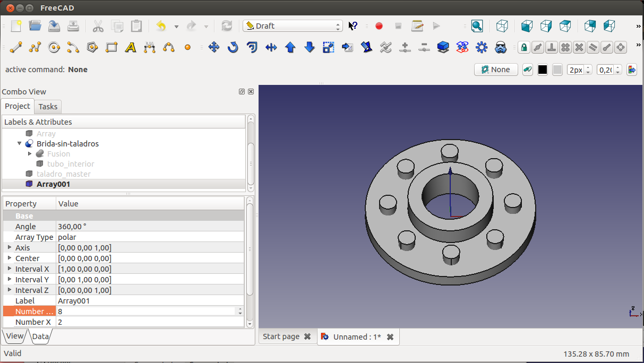Switch to the Tasks tab

[48, 106]
